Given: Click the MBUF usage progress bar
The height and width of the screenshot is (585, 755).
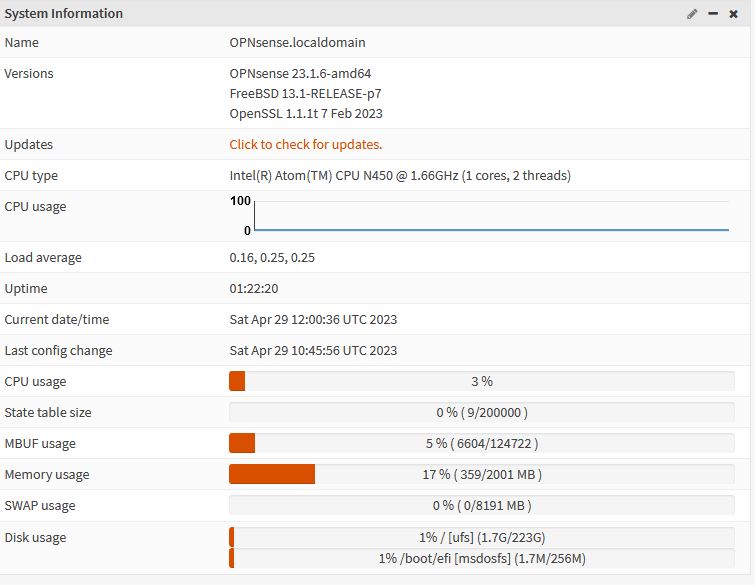Looking at the screenshot, I should (482, 443).
